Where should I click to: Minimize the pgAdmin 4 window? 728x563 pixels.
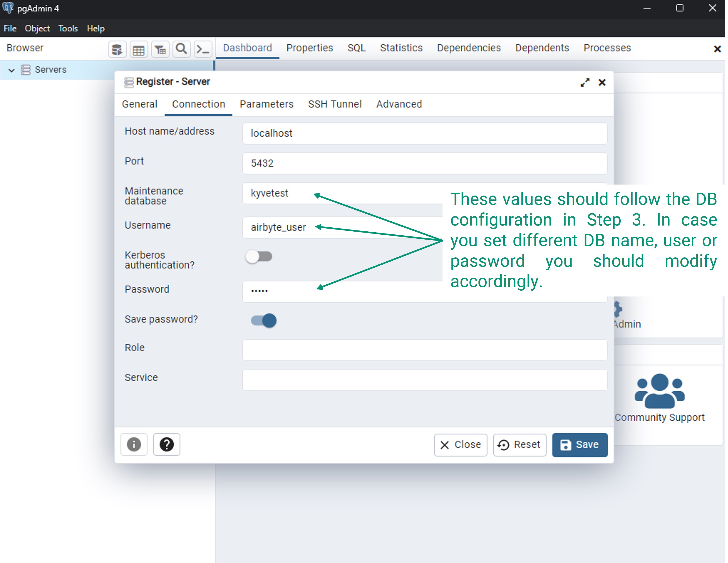(x=647, y=8)
